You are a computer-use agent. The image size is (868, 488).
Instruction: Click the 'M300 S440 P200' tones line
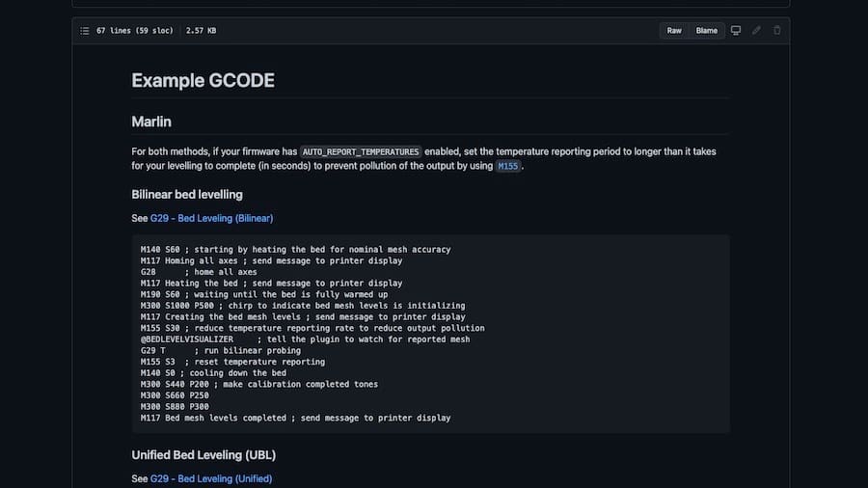pyautogui.click(x=259, y=384)
